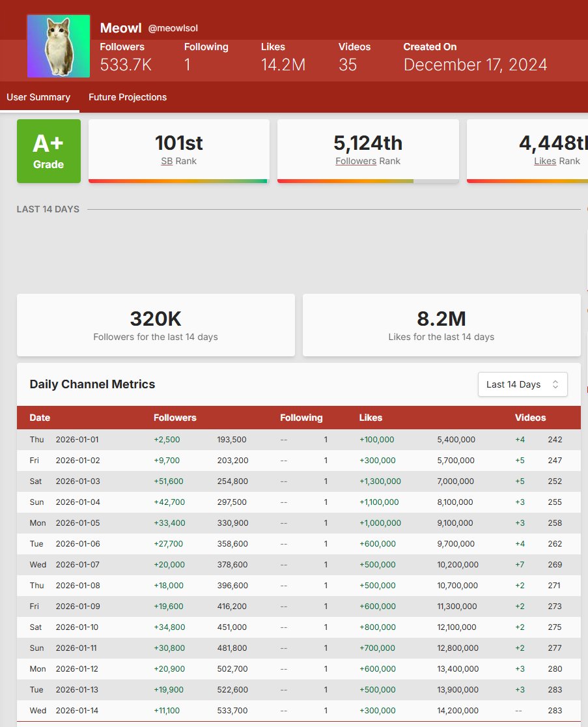Select the 2026-01-01 date cell
Screen dimensions: 588x727
point(77,440)
